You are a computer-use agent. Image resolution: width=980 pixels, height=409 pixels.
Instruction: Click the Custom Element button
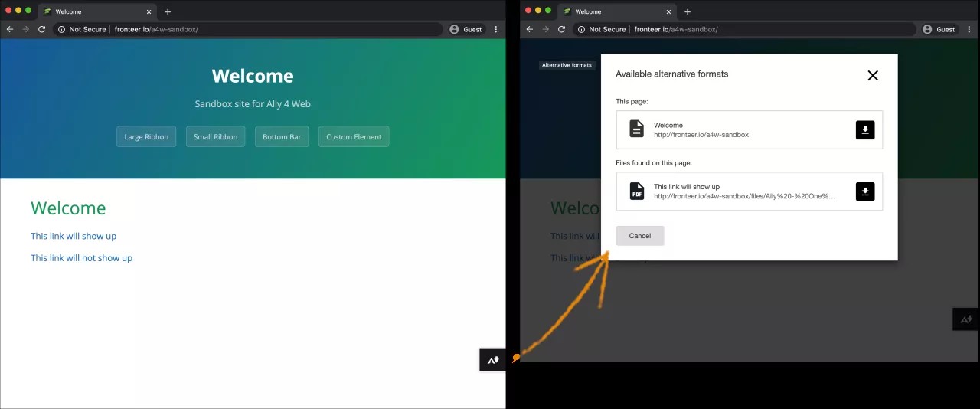(x=354, y=137)
